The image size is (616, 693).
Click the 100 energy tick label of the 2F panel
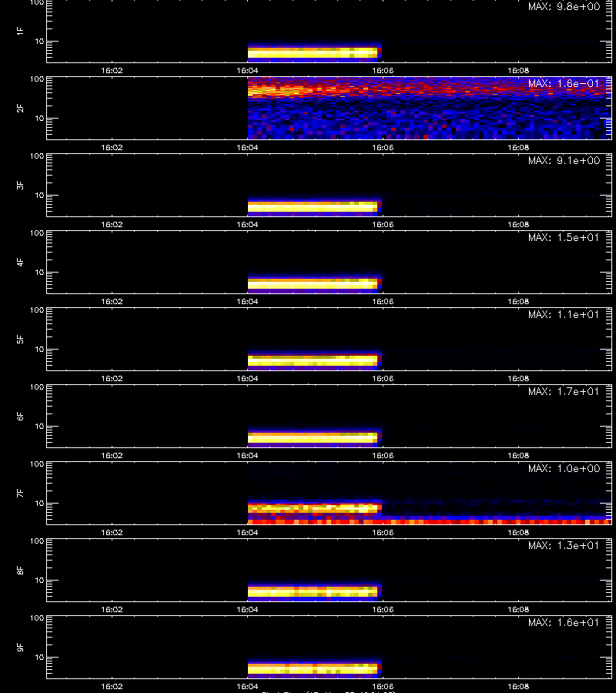click(37, 79)
